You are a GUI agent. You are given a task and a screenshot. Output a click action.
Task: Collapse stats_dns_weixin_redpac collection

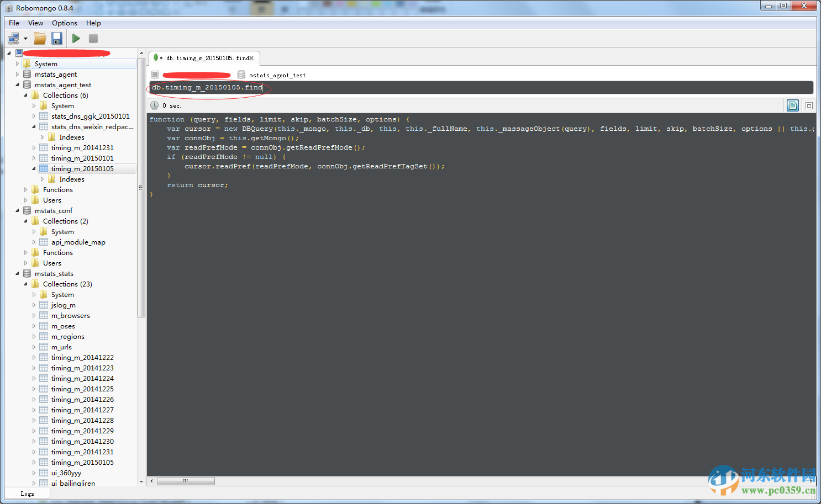click(34, 127)
